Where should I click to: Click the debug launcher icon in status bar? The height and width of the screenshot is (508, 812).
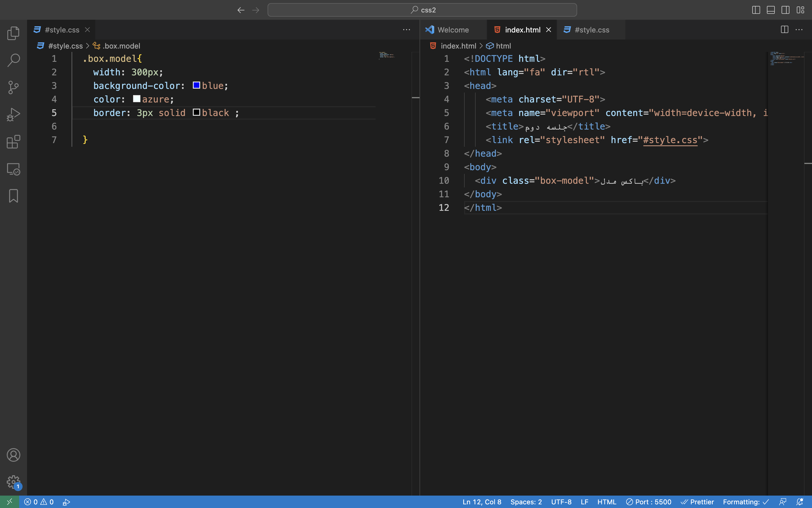(66, 502)
